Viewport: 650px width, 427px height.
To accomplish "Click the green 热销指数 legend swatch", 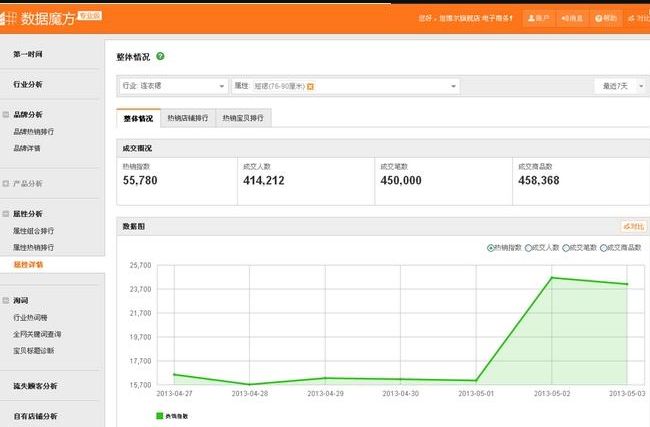I will [x=160, y=416].
